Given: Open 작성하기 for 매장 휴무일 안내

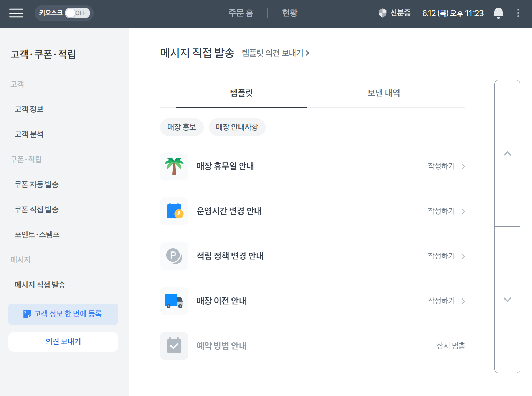Looking at the screenshot, I should 441,166.
